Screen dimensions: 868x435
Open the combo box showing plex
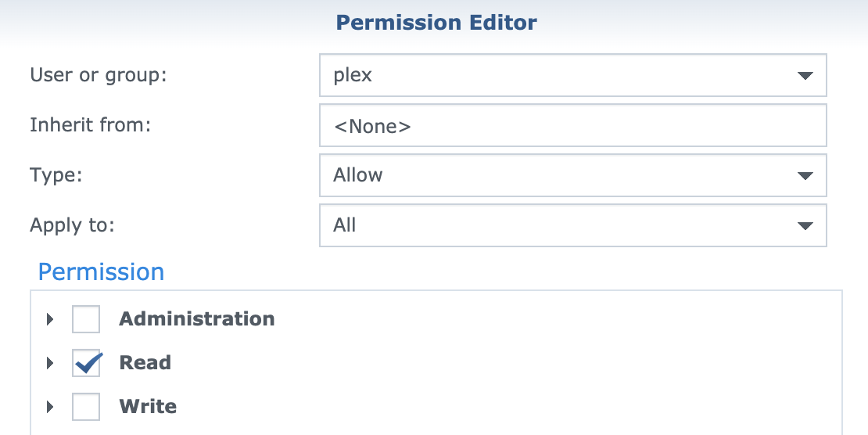[547, 76]
